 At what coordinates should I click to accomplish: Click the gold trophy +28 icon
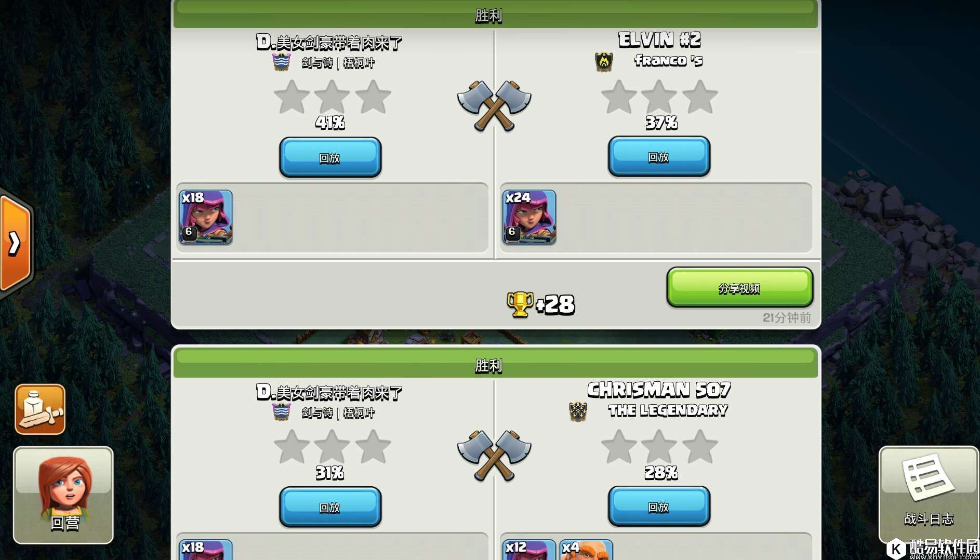point(520,304)
